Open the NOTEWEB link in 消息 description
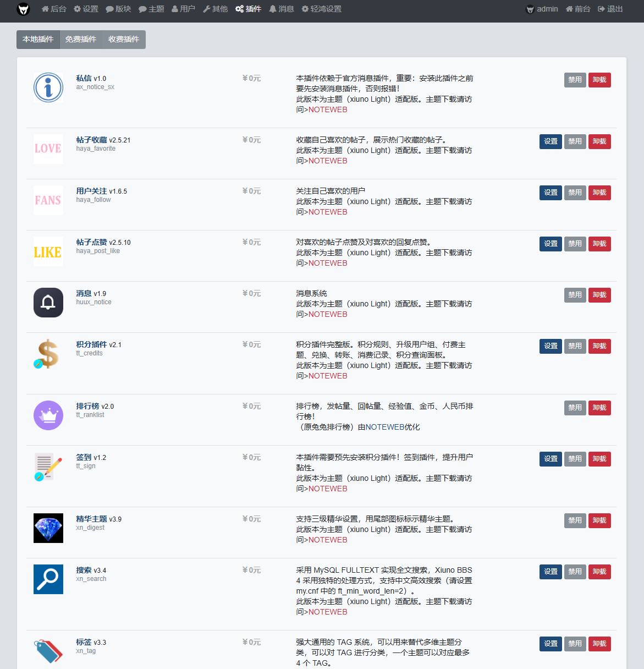Viewport: 644px width, 669px height. [x=328, y=315]
